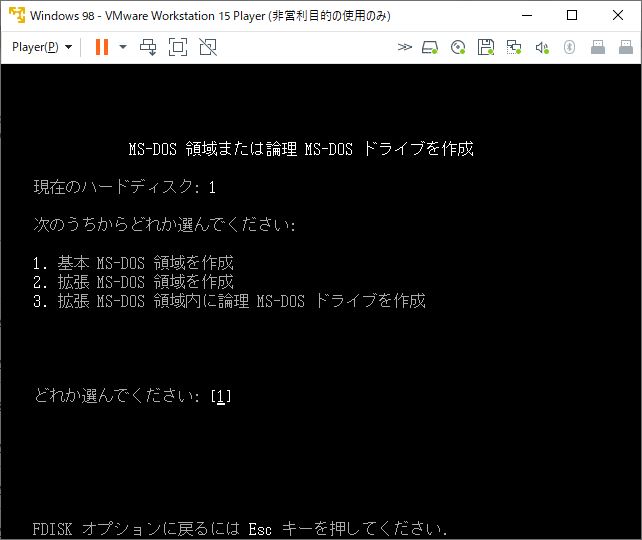The width and height of the screenshot is (642, 540).
Task: Toggle Unity mode icon
Action: point(208,47)
